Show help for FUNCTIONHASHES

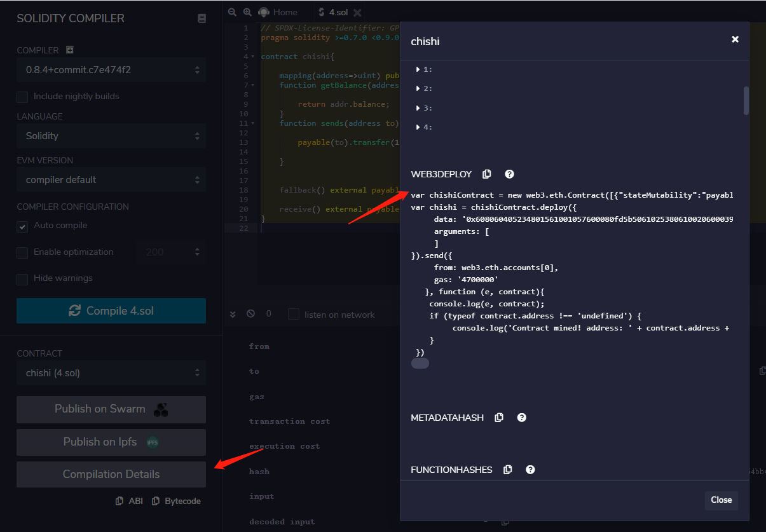click(530, 470)
